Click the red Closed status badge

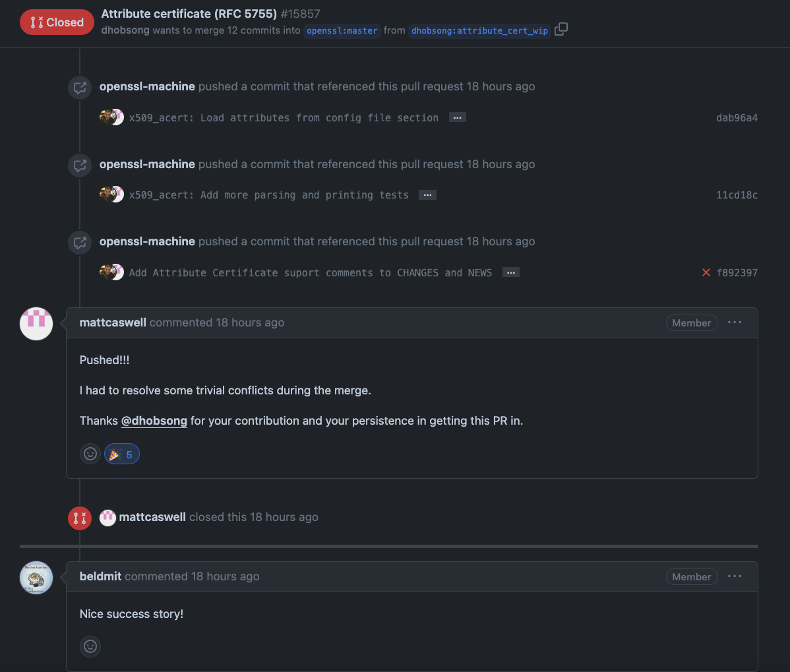click(x=57, y=22)
